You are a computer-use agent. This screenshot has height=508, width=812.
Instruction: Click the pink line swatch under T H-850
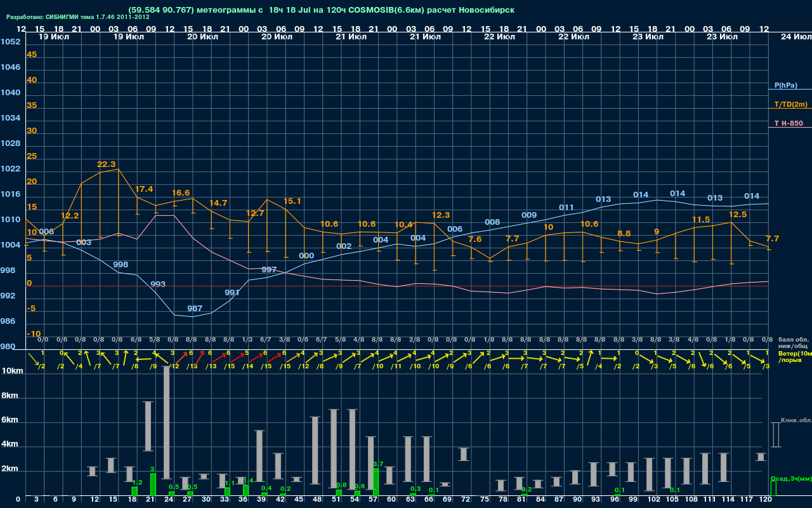point(790,128)
